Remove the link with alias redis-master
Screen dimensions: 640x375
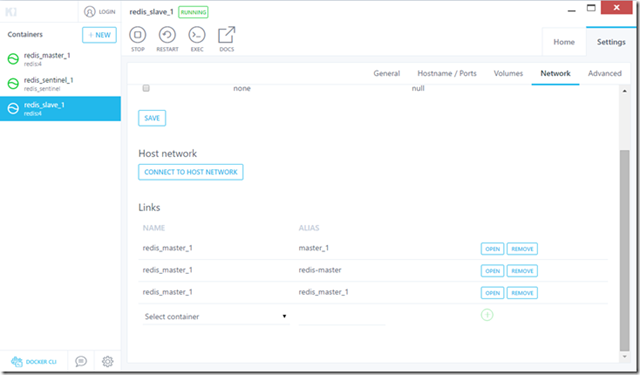(522, 271)
